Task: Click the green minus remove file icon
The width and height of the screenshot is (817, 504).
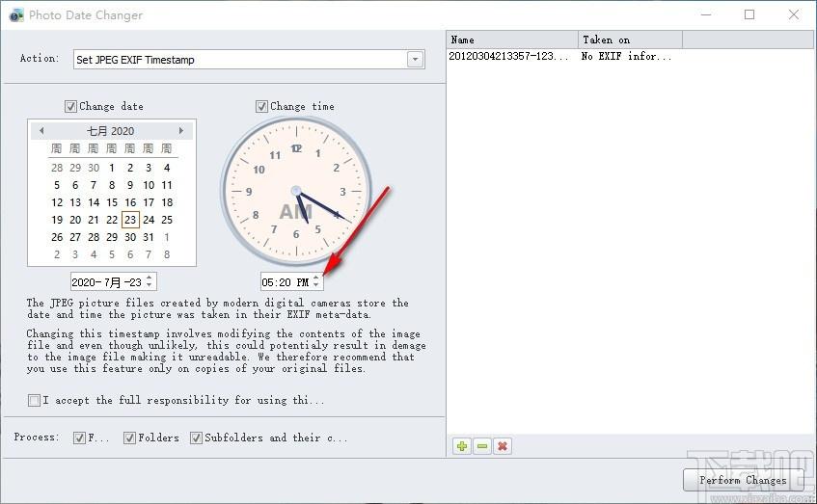Action: pos(482,446)
